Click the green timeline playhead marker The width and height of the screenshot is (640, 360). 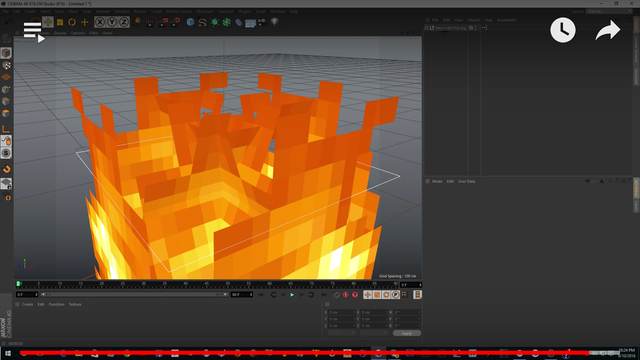18,283
